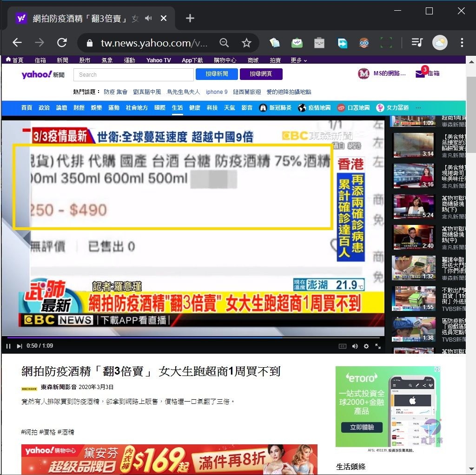Click the page scrollbar down arrow
This screenshot has width=476, height=475.
pyautogui.click(x=471, y=469)
